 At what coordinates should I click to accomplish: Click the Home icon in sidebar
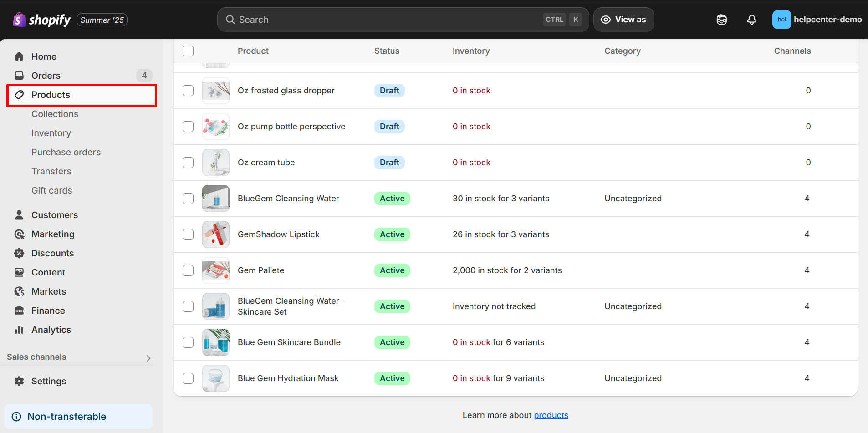19,56
